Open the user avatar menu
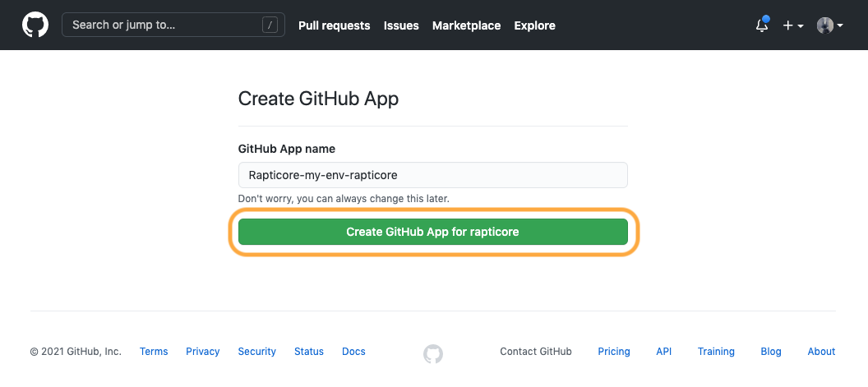 point(830,25)
